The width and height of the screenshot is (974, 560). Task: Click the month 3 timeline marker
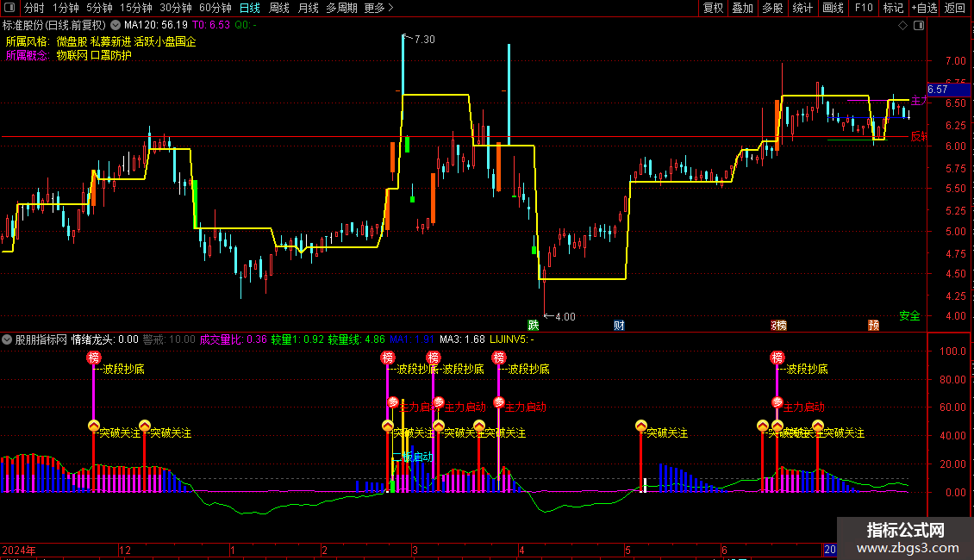[415, 550]
